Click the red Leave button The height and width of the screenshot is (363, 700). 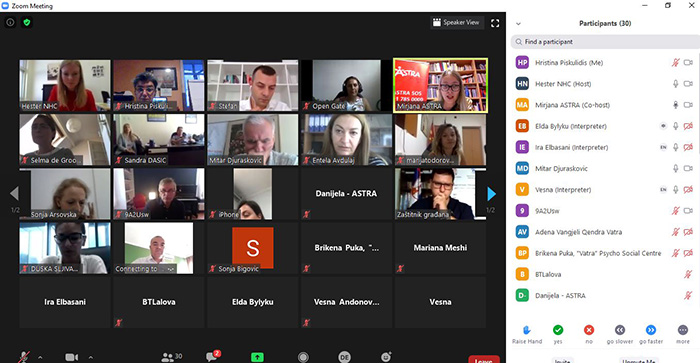483,359
